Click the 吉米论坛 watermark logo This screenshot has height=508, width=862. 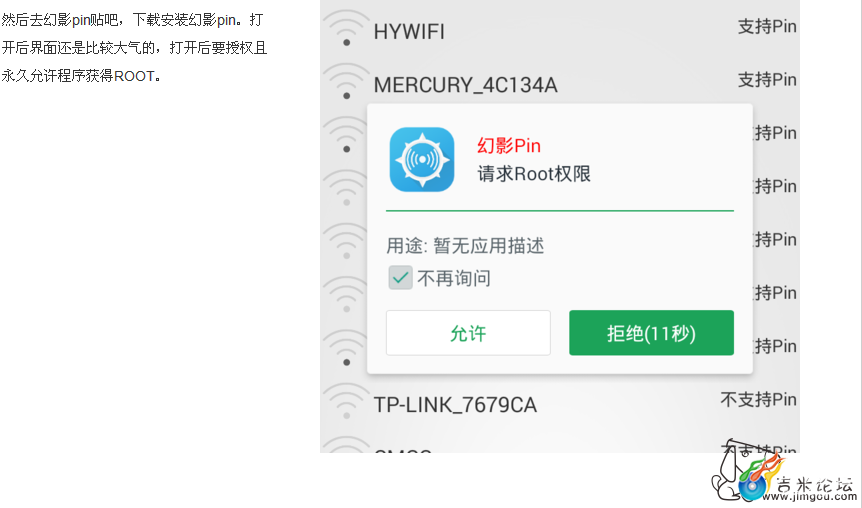click(x=783, y=473)
